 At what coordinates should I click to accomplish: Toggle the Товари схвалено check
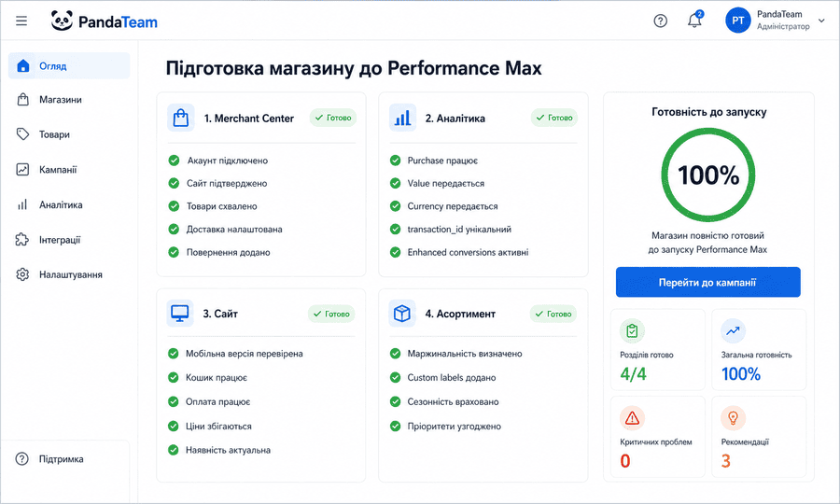pos(174,206)
